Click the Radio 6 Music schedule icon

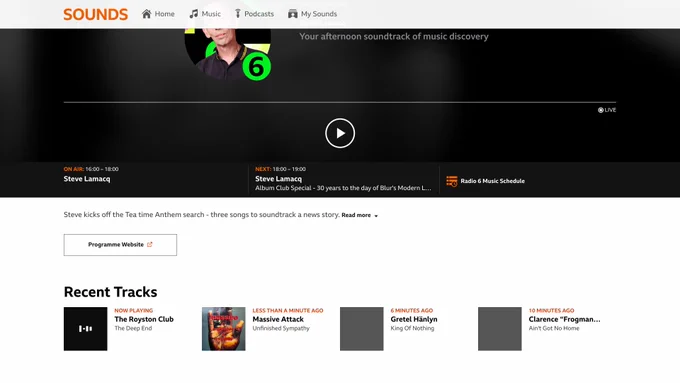[451, 181]
